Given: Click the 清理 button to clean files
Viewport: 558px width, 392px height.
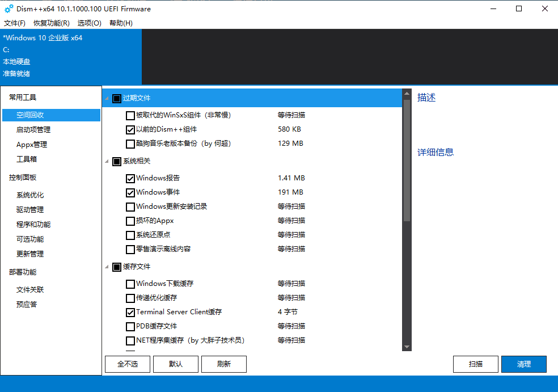Looking at the screenshot, I should [x=524, y=364].
